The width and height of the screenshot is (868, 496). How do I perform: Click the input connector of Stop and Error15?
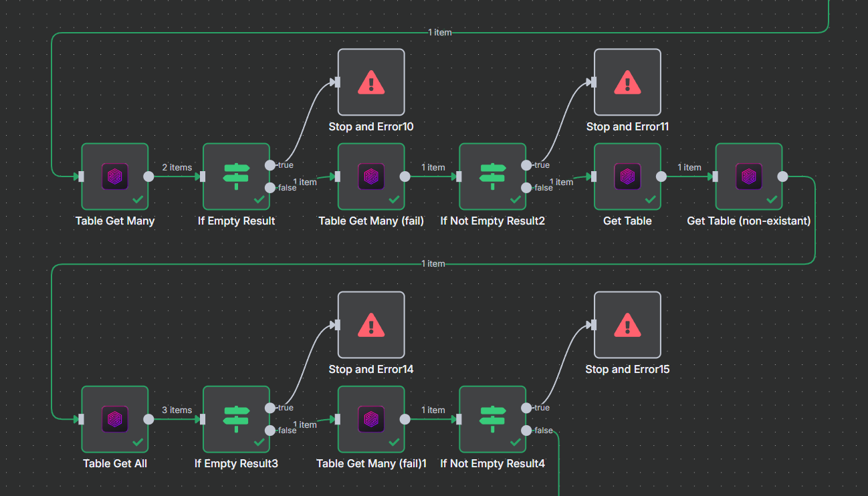(x=594, y=325)
